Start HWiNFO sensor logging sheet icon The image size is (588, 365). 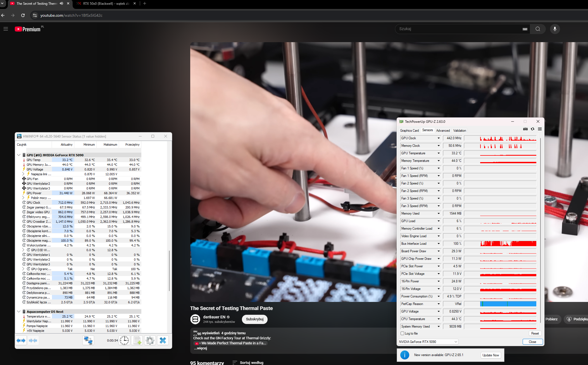137,340
